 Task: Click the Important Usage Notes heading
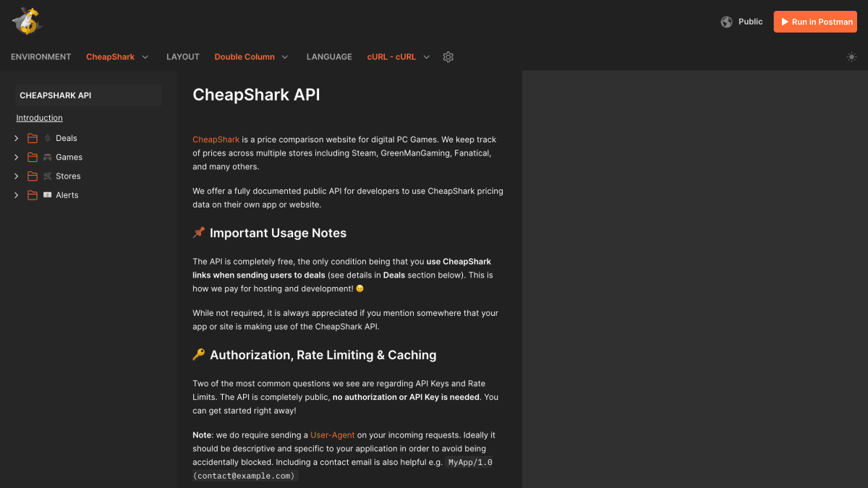[278, 233]
